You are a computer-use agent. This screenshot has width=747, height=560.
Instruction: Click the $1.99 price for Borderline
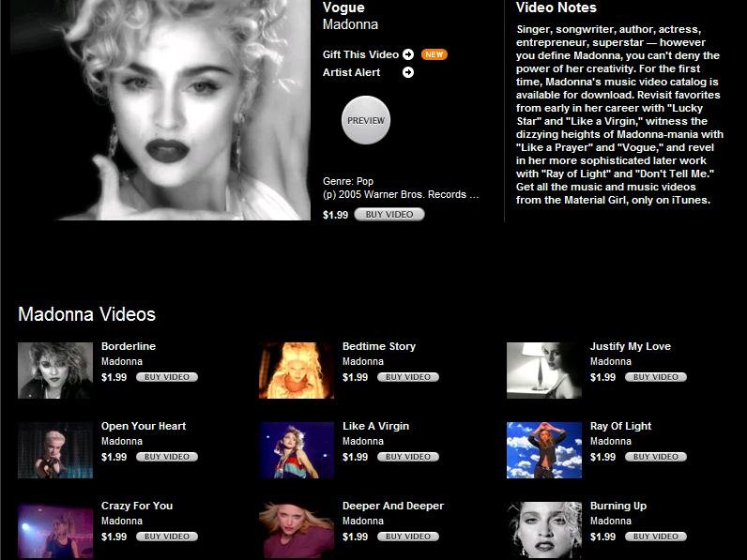coord(114,377)
